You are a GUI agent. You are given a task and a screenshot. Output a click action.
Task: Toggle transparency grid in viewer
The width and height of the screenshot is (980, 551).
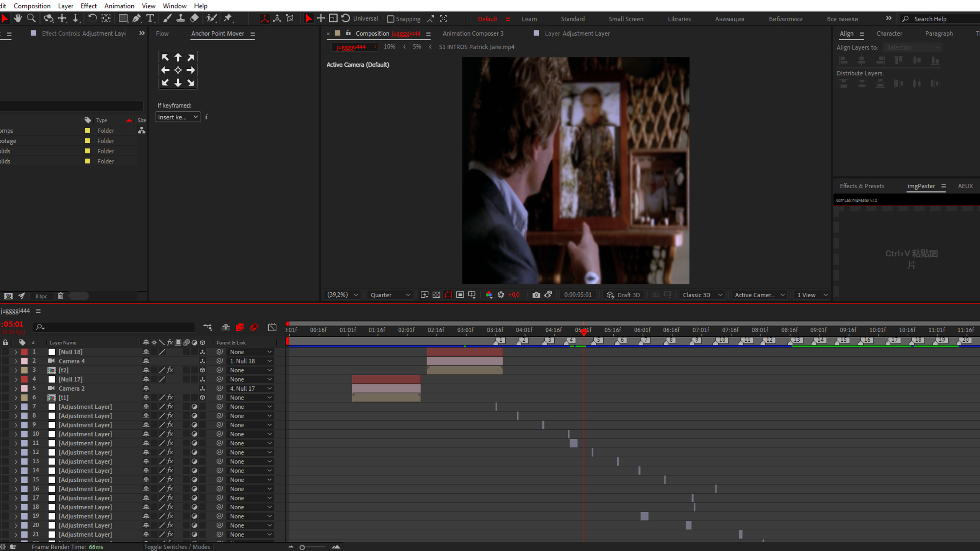pos(436,295)
